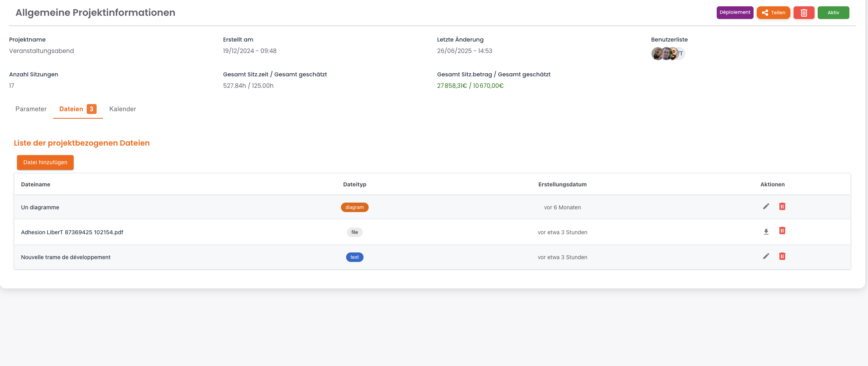Click the red trash button to delete project
This screenshot has width=868, height=366.
pos(803,13)
